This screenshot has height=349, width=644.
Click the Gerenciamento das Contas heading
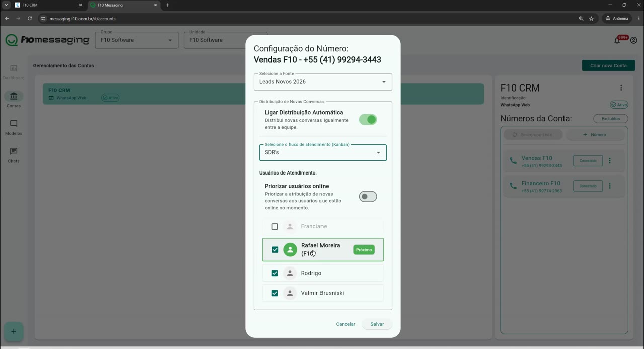(63, 66)
